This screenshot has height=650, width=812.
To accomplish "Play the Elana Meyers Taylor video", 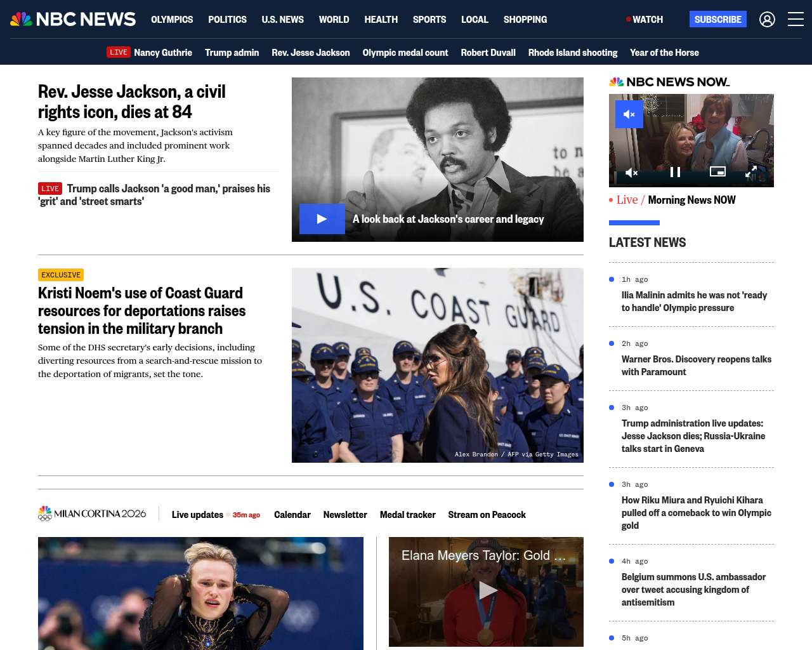I will click(487, 590).
